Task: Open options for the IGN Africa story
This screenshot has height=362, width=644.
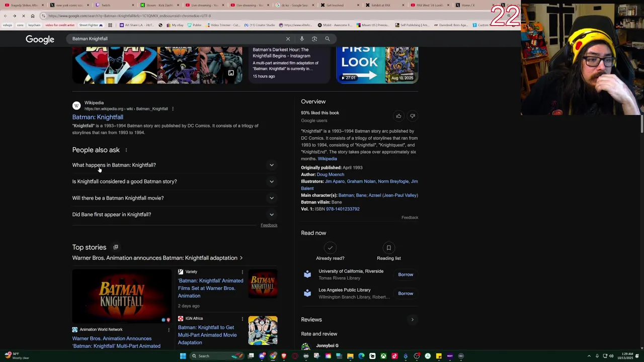Action: click(242, 319)
